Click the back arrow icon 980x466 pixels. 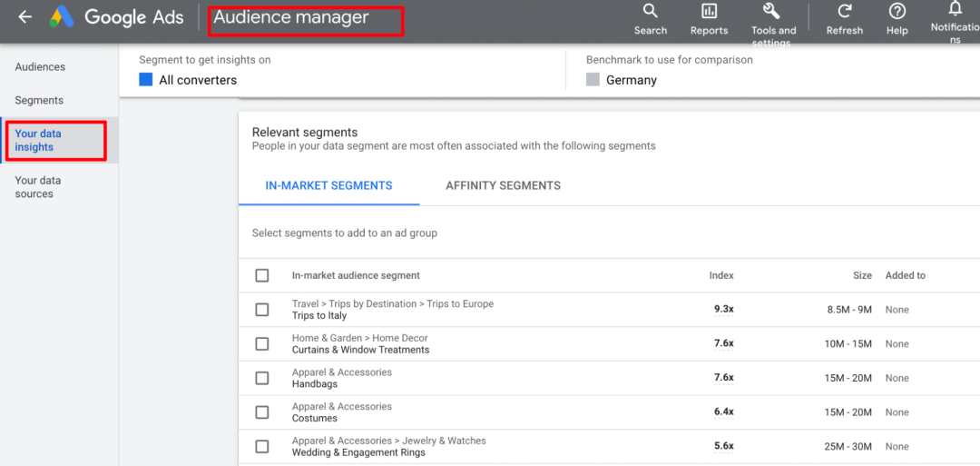pos(24,17)
